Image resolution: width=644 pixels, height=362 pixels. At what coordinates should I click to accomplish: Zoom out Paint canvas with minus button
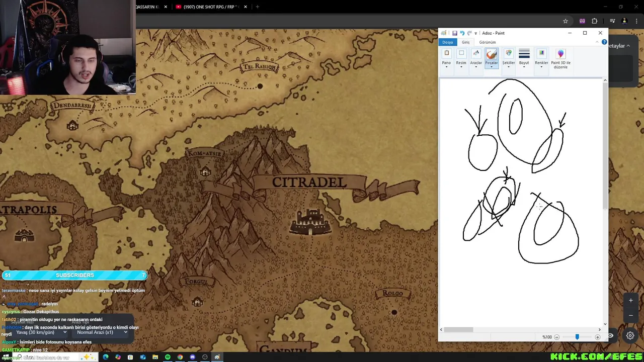tap(556, 337)
